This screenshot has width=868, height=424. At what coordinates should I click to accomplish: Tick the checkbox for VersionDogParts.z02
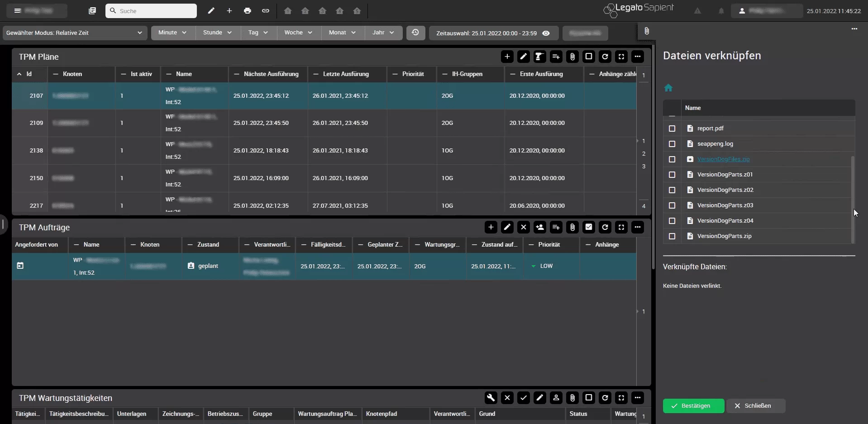[672, 190]
